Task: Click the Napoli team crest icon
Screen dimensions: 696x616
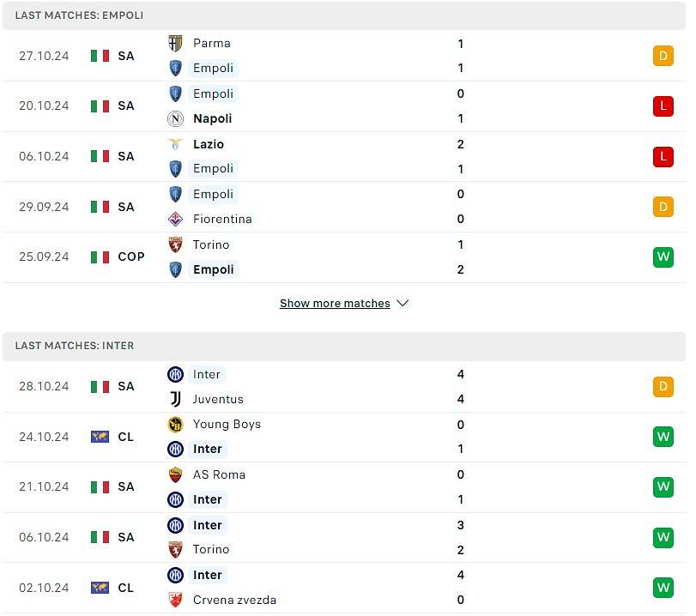Action: tap(175, 118)
